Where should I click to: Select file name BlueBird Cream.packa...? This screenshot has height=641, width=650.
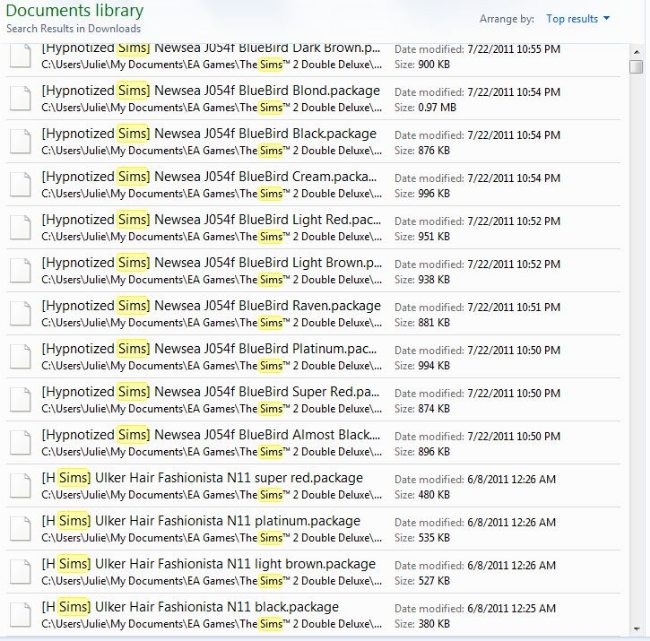click(x=209, y=177)
